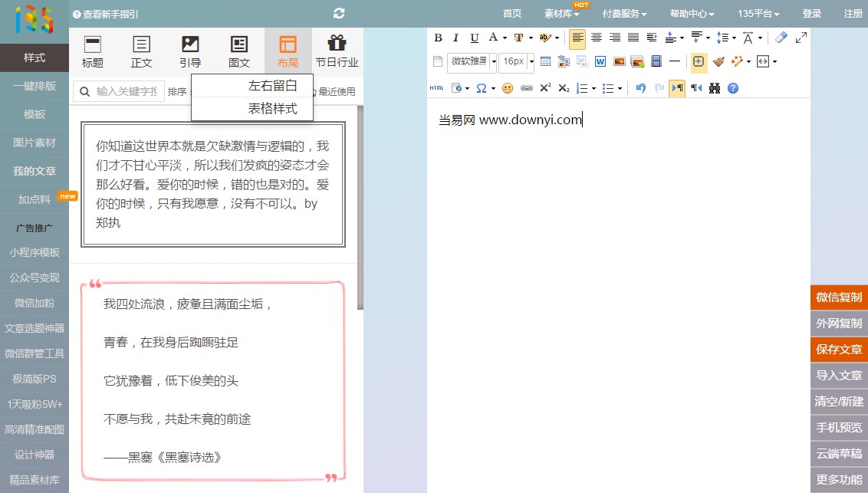Screen dimensions: 868x493
Task: Toggle HTML source code view
Action: [436, 88]
